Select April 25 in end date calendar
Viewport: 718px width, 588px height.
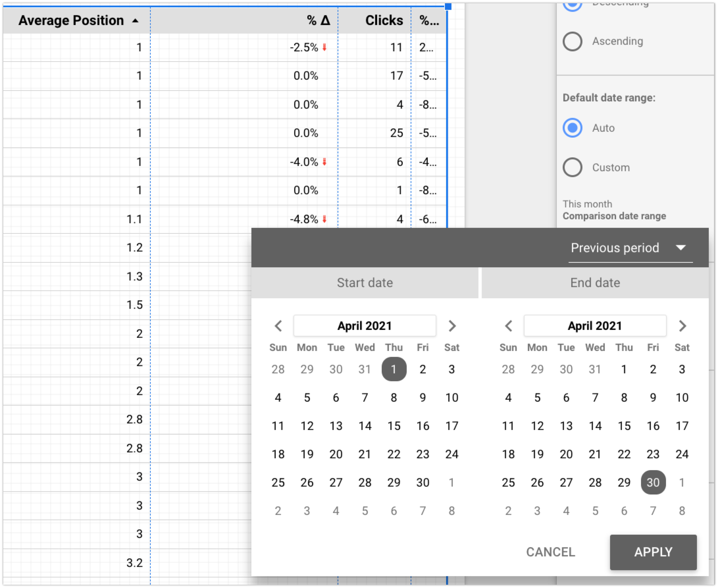coord(508,482)
